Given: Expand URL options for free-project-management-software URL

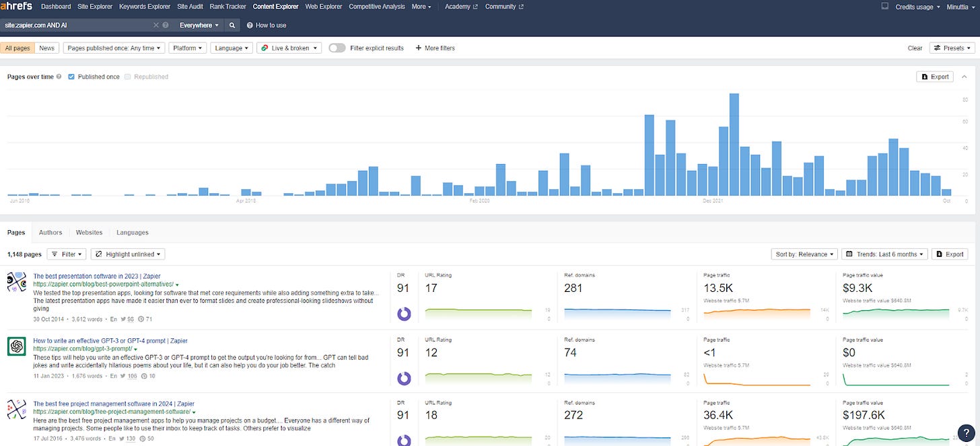Looking at the screenshot, I should click(194, 412).
